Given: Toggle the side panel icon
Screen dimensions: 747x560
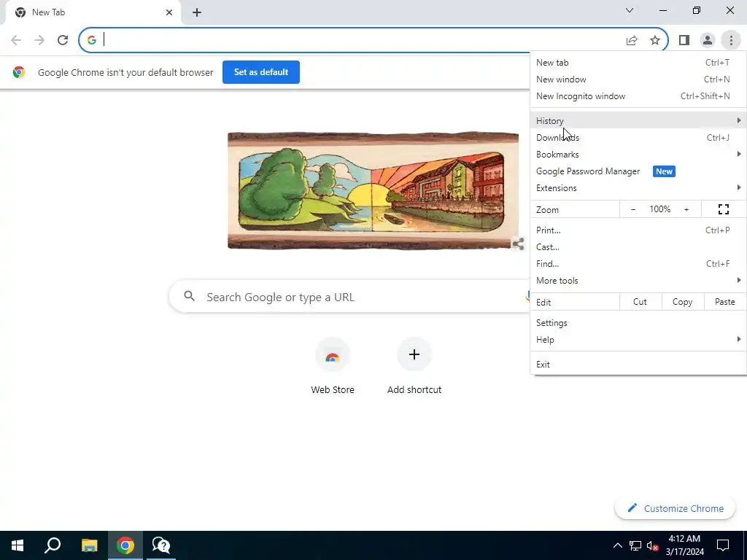Looking at the screenshot, I should click(x=684, y=40).
